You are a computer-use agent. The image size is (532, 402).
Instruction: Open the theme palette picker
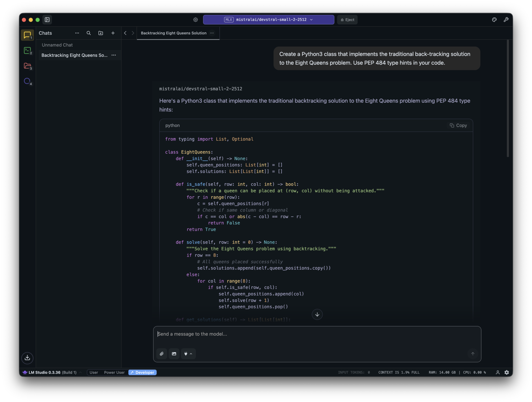(x=494, y=19)
